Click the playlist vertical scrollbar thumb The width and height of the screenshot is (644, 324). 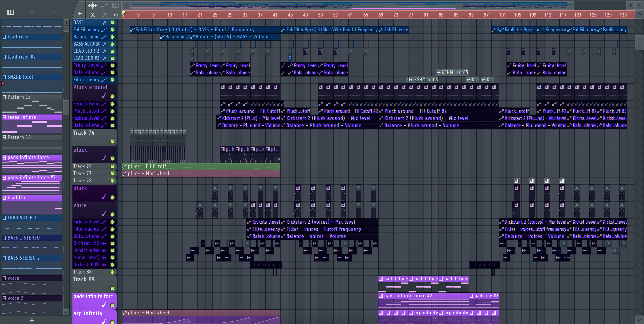(639, 43)
